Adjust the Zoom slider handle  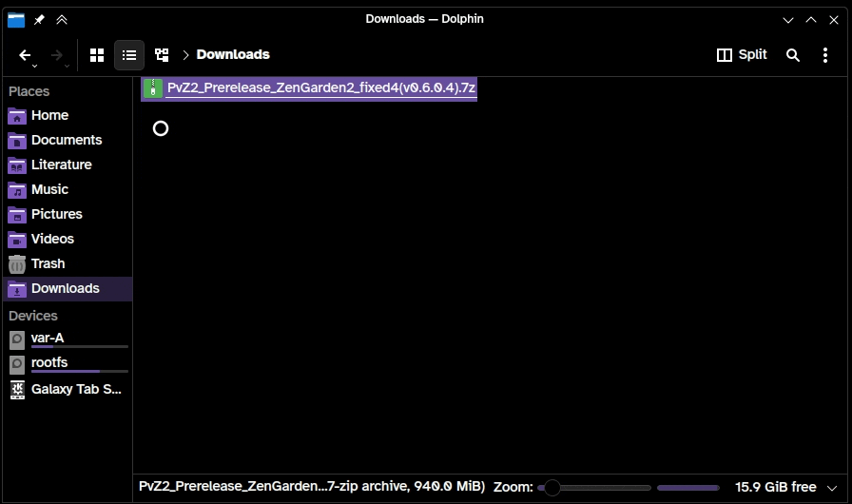[552, 488]
